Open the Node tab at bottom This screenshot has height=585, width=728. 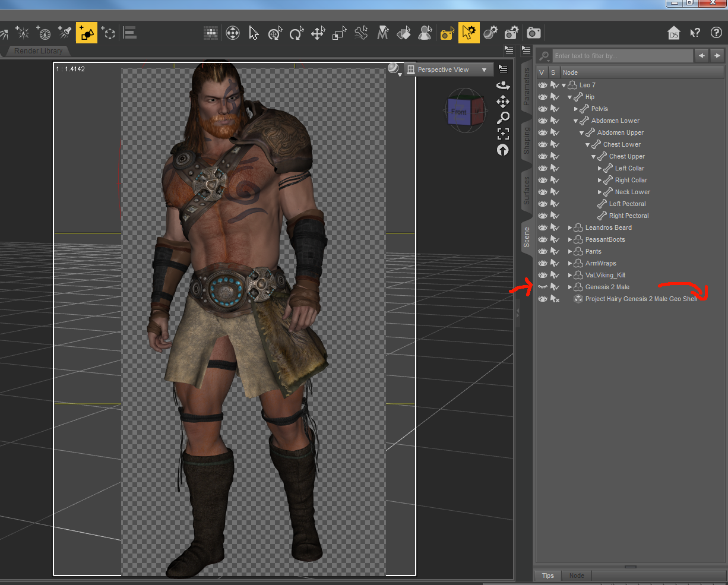click(x=577, y=575)
